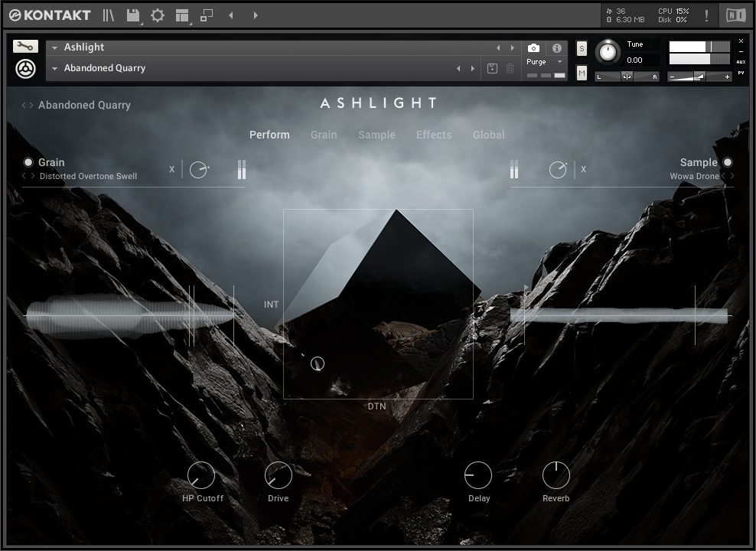Click the Distorted Overtone Swell source name
The image size is (756, 551).
88,177
